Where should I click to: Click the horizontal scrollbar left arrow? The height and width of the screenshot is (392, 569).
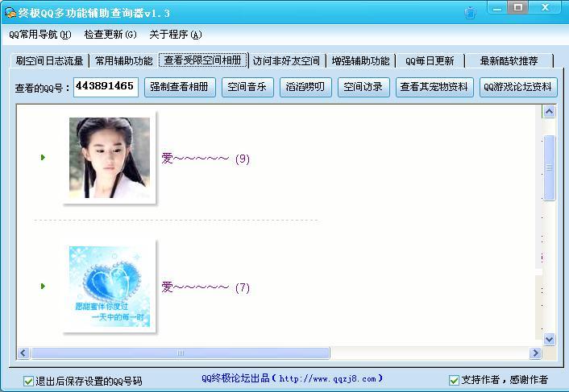[23, 353]
